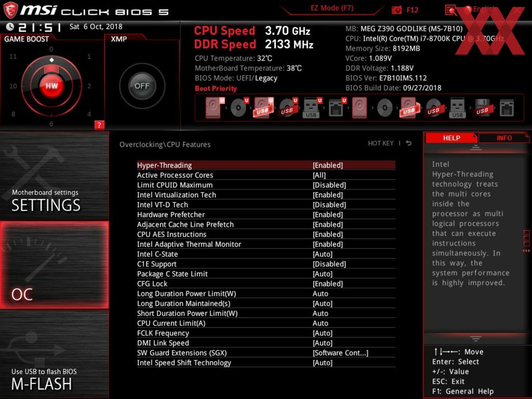Click the Overclocking\CPU Features breadcrumb

165,144
